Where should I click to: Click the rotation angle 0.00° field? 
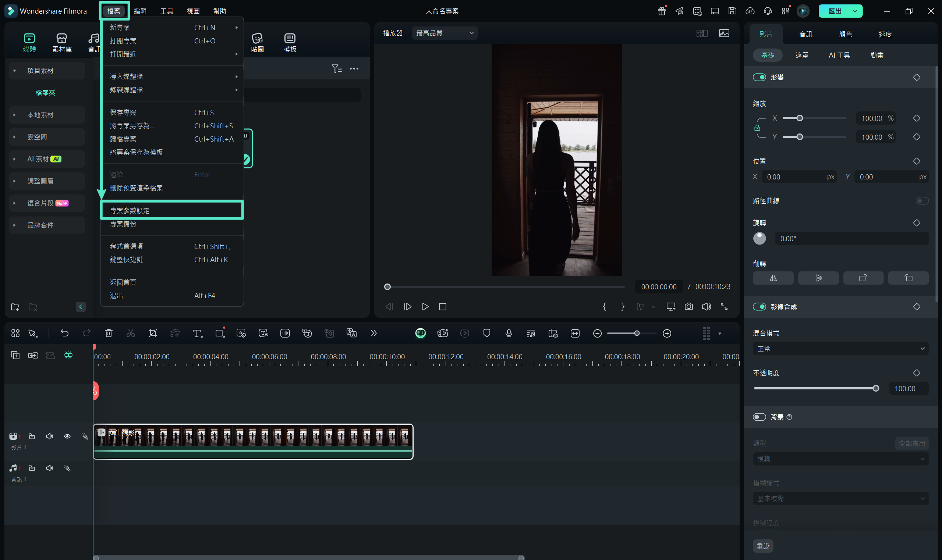pos(851,239)
